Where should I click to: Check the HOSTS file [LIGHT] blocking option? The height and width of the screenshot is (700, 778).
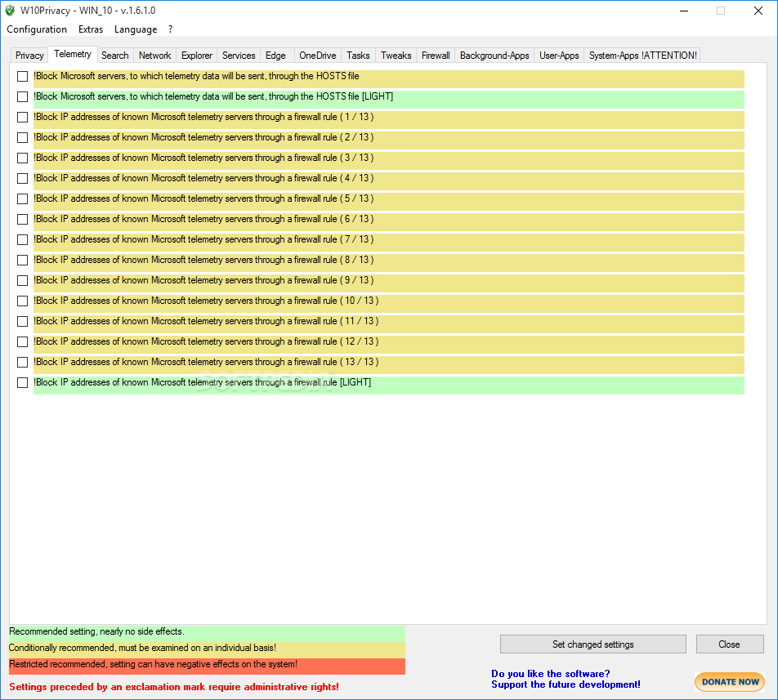click(22, 96)
